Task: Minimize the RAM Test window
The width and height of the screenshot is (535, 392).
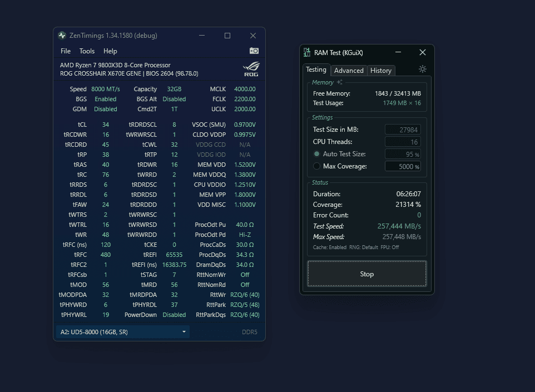Action: 398,52
